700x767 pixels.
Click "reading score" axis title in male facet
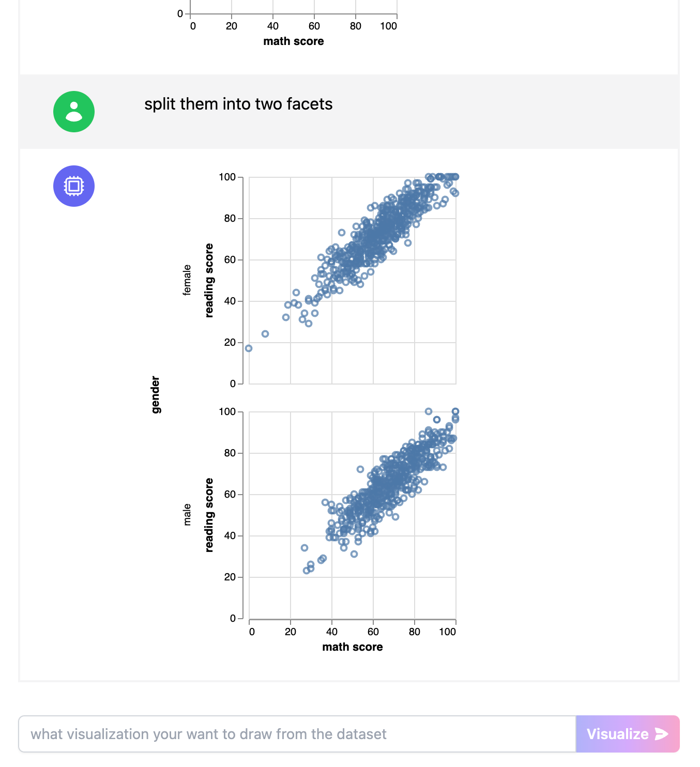coord(209,515)
